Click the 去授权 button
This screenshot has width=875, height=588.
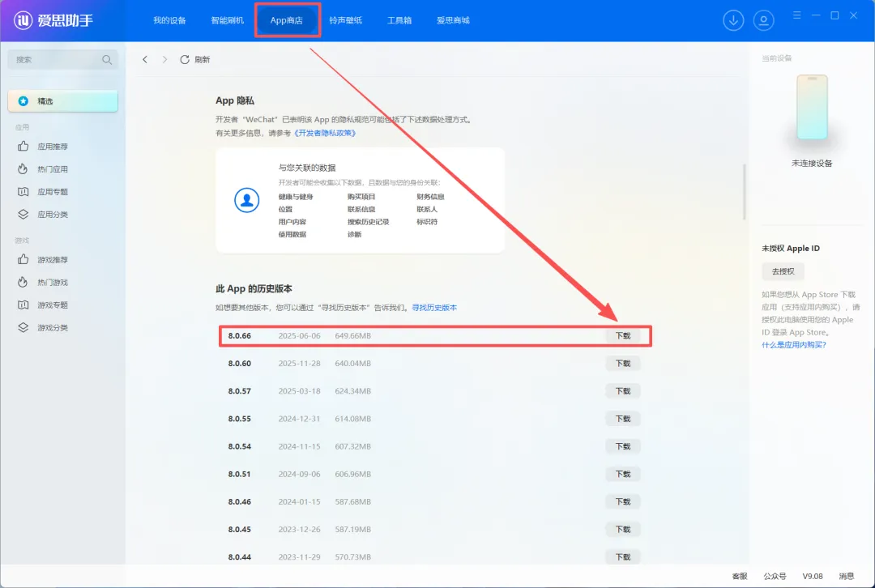pos(783,271)
